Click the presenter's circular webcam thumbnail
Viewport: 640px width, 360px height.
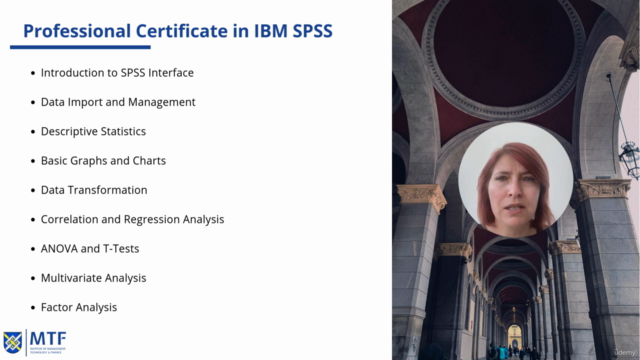[516, 180]
